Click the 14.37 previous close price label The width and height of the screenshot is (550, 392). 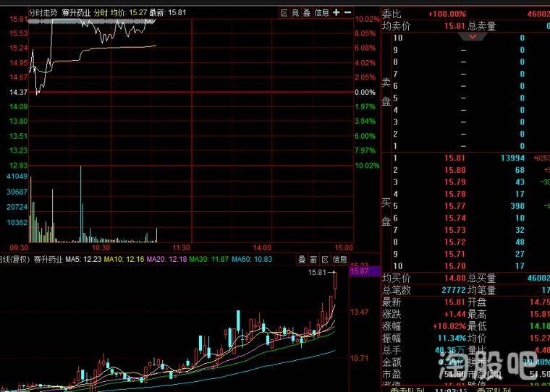(18, 93)
